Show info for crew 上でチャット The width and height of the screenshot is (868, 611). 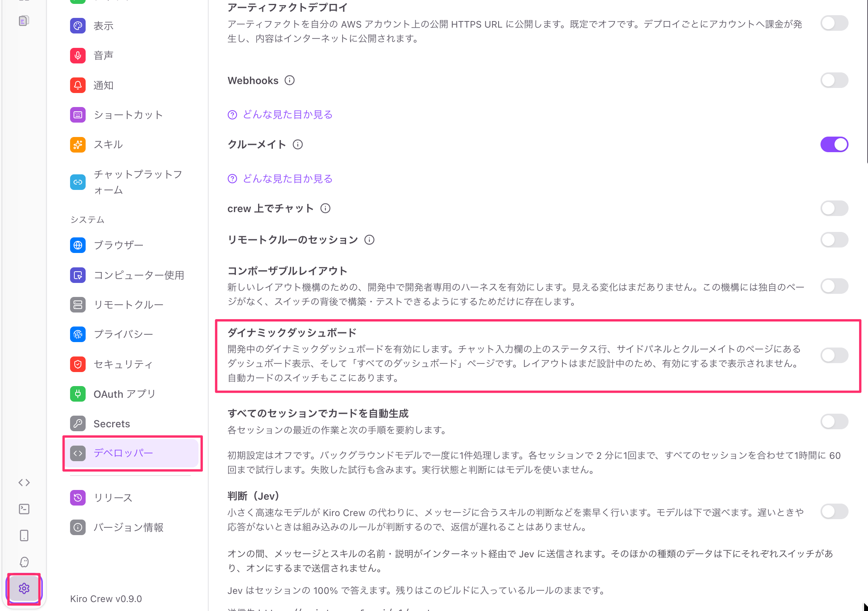[325, 209]
